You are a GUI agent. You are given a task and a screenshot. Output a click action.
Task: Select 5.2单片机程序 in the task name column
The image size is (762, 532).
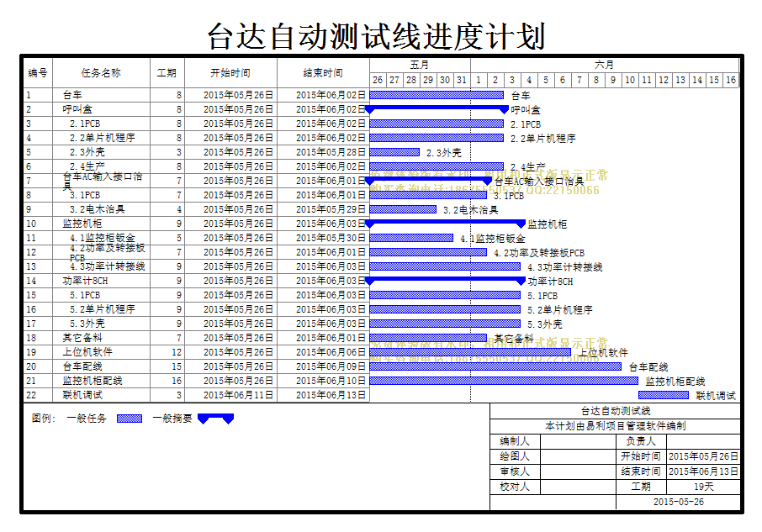103,309
